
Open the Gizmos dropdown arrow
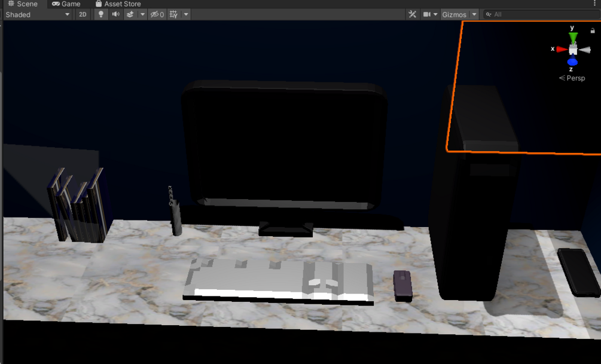pyautogui.click(x=473, y=14)
